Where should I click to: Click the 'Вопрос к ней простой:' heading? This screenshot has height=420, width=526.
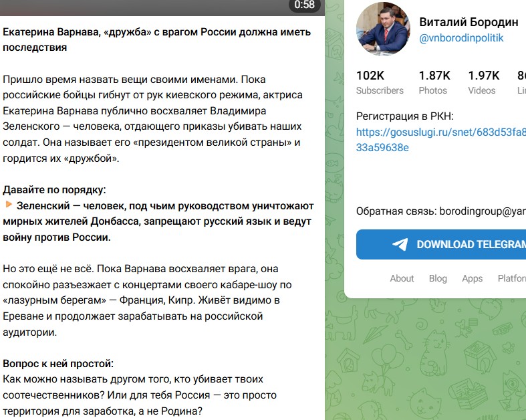(x=58, y=364)
